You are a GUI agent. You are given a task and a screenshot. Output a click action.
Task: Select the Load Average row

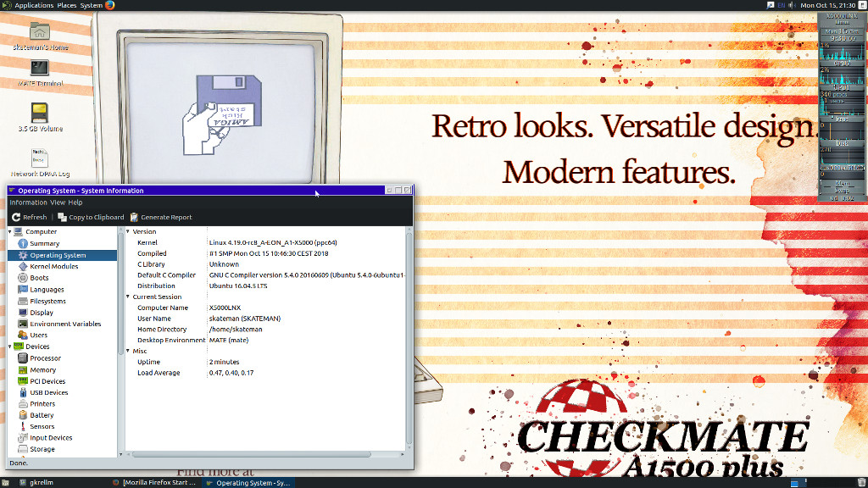tap(265, 373)
